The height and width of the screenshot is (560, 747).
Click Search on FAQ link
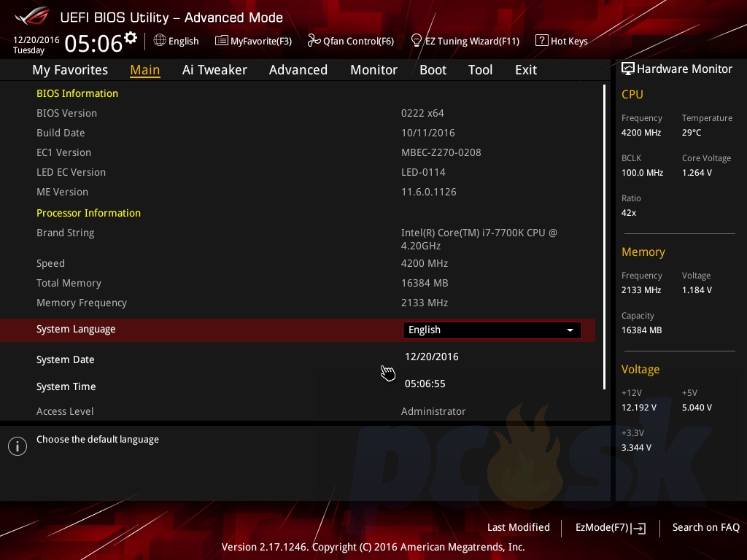(706, 528)
